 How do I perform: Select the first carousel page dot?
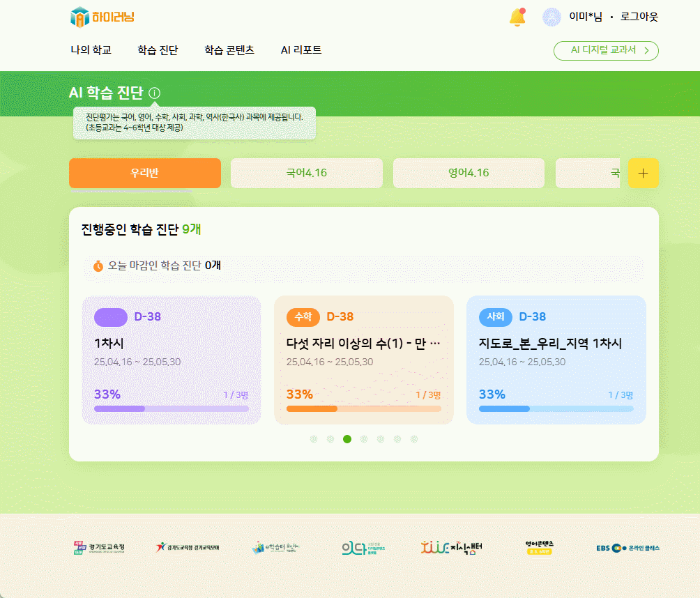314,439
